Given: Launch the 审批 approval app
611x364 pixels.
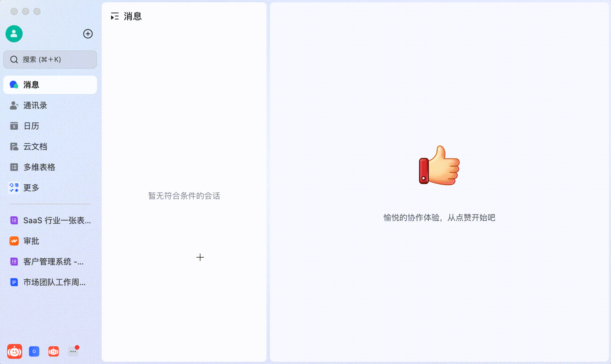Looking at the screenshot, I should coord(31,241).
